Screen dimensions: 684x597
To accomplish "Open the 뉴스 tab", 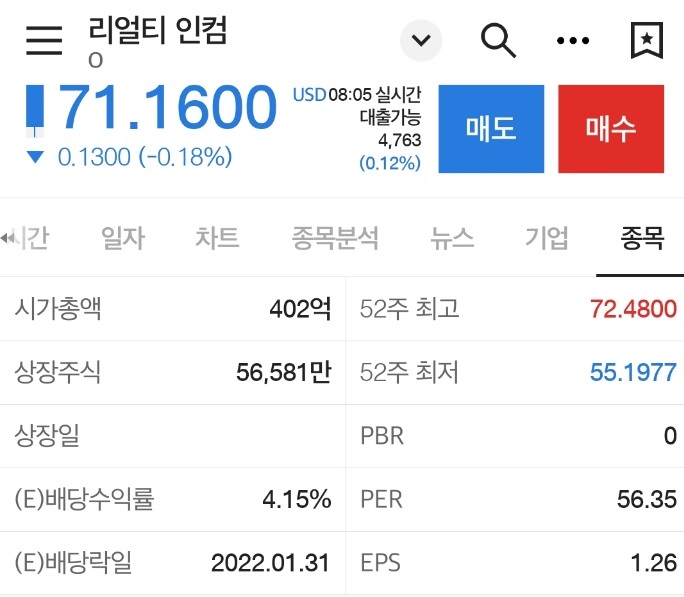I will [x=452, y=238].
